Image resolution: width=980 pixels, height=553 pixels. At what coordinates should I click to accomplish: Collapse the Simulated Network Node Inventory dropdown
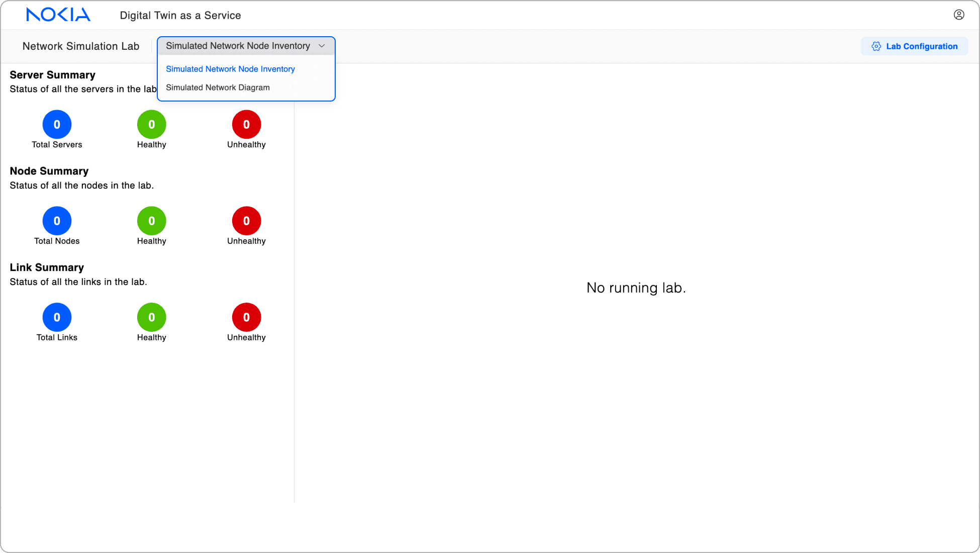coord(238,46)
